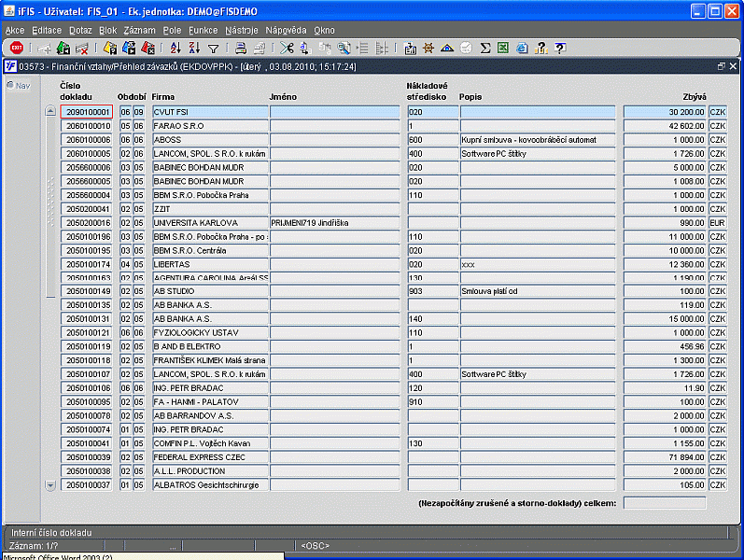Click the printer icon
The height and width of the screenshot is (560, 744).
click(241, 48)
